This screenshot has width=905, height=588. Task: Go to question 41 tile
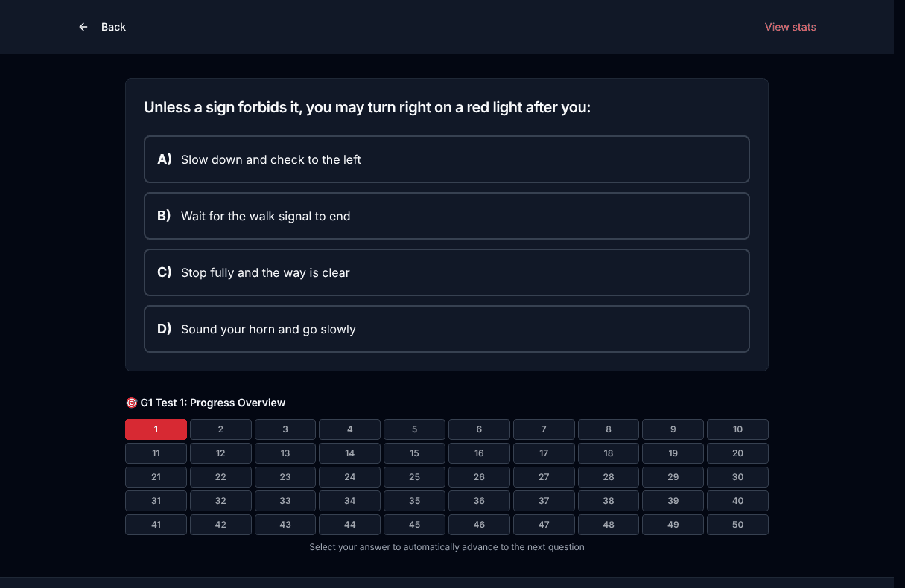pos(156,525)
